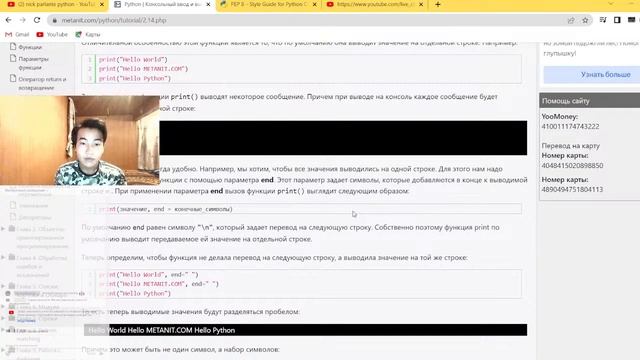Open the Функции sidebar chapter

[30, 47]
